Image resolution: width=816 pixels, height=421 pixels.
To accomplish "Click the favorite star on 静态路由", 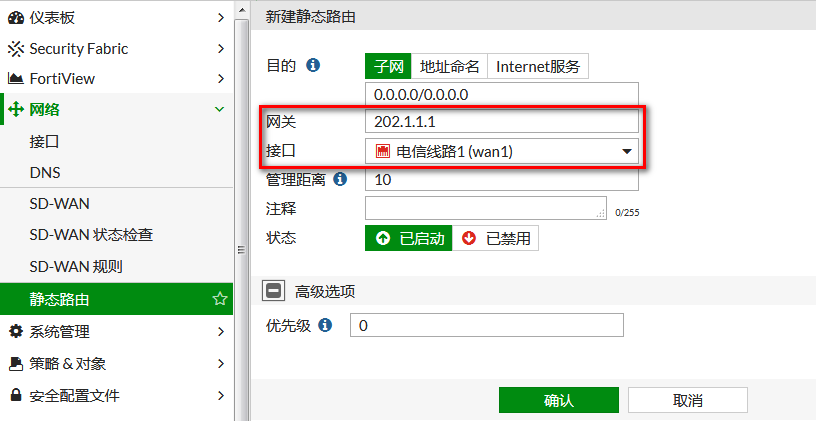I will point(220,299).
